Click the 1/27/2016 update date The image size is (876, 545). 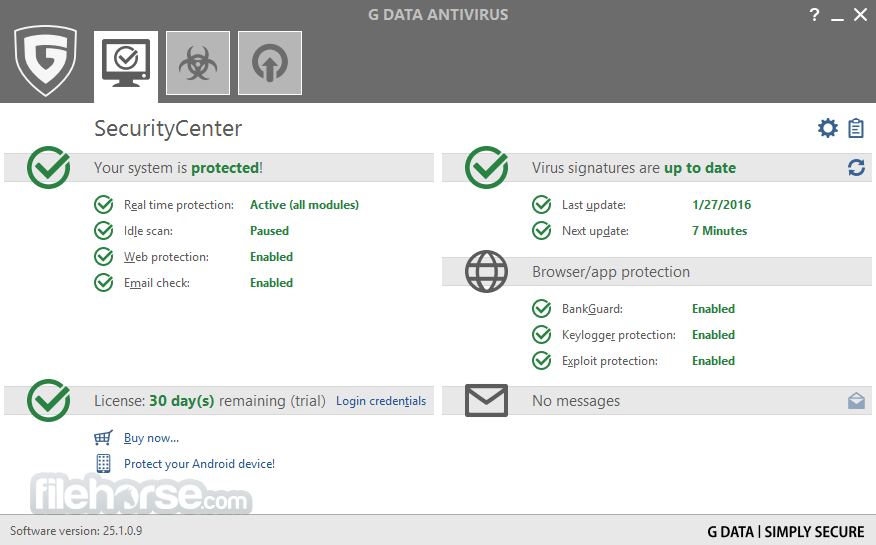(x=721, y=205)
